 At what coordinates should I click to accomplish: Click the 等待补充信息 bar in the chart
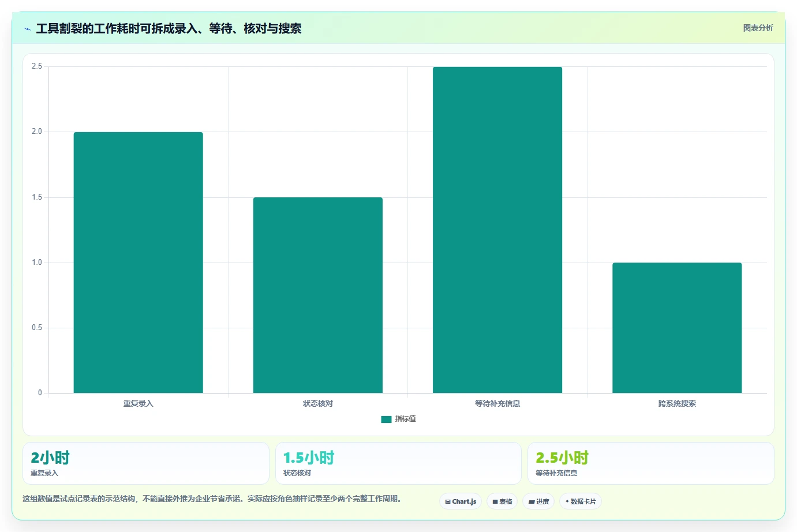pos(497,230)
